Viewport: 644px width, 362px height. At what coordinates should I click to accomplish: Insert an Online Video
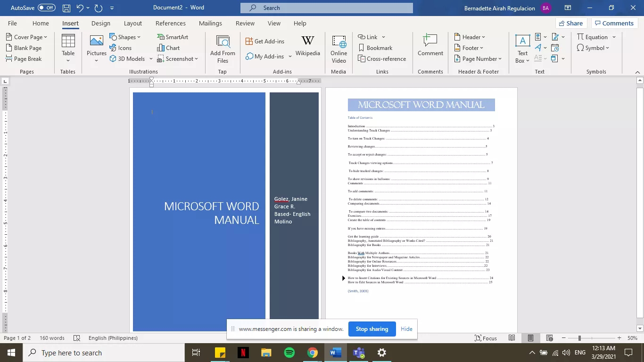(339, 48)
